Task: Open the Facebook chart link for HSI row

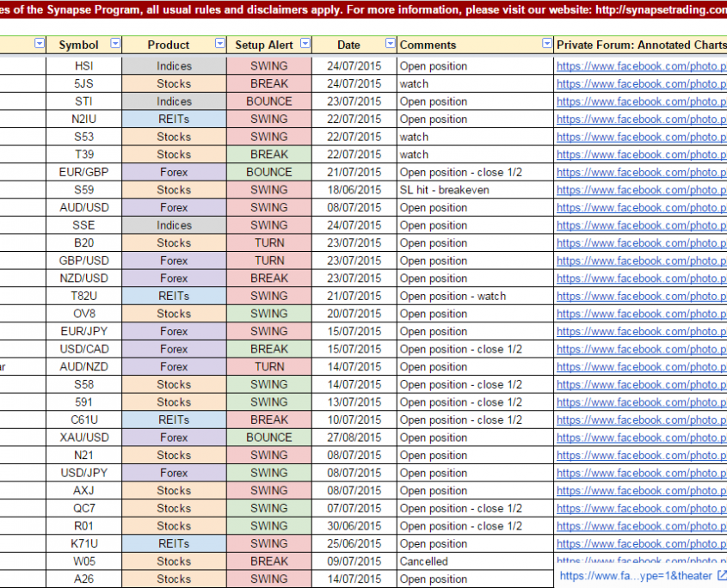Action: click(641, 66)
